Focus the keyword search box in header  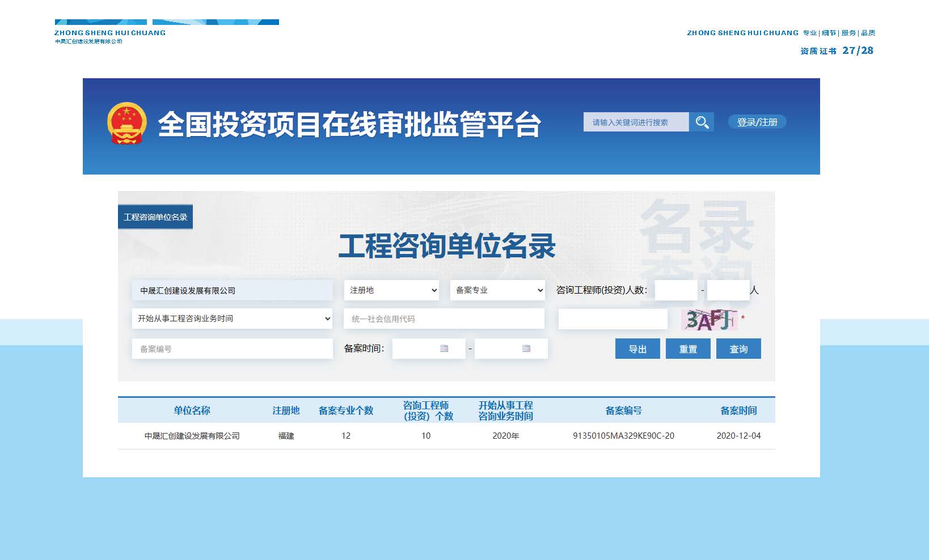(636, 122)
